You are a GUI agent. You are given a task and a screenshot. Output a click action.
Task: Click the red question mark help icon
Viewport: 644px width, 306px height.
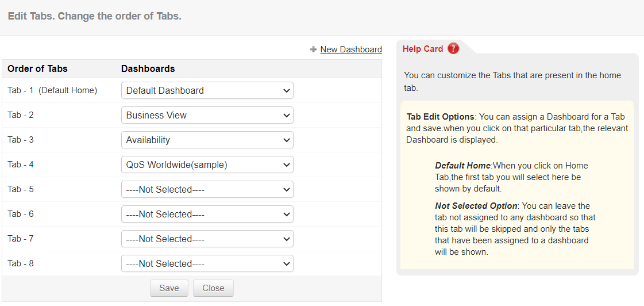point(453,49)
